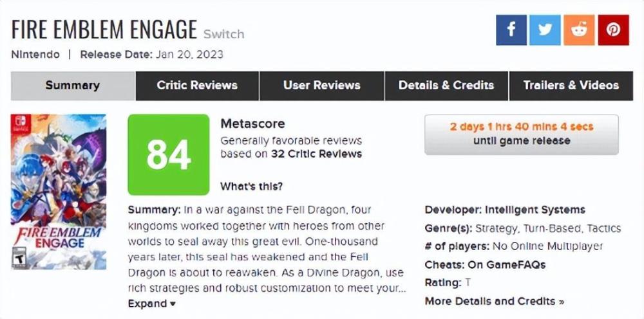Open the Summary tab

[x=73, y=86]
